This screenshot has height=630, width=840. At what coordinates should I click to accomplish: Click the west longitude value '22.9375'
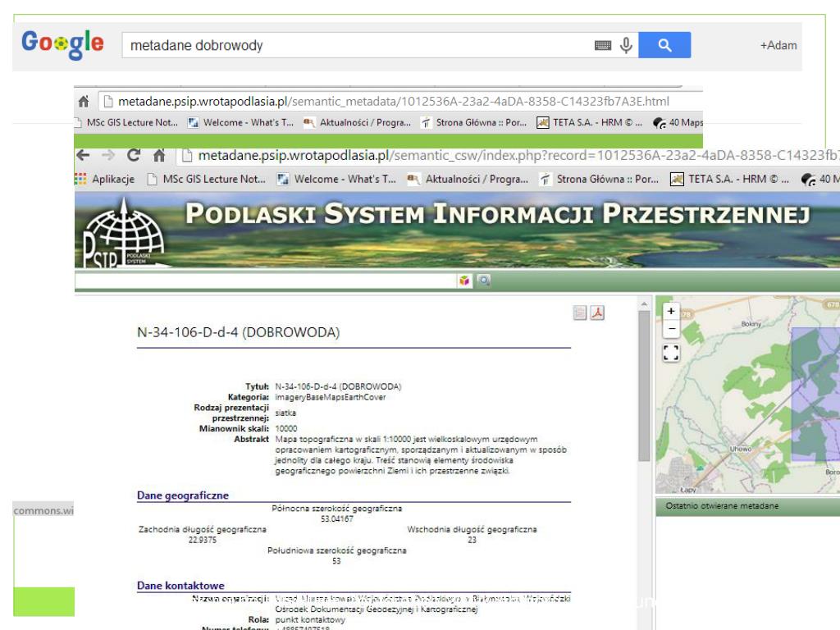(203, 540)
